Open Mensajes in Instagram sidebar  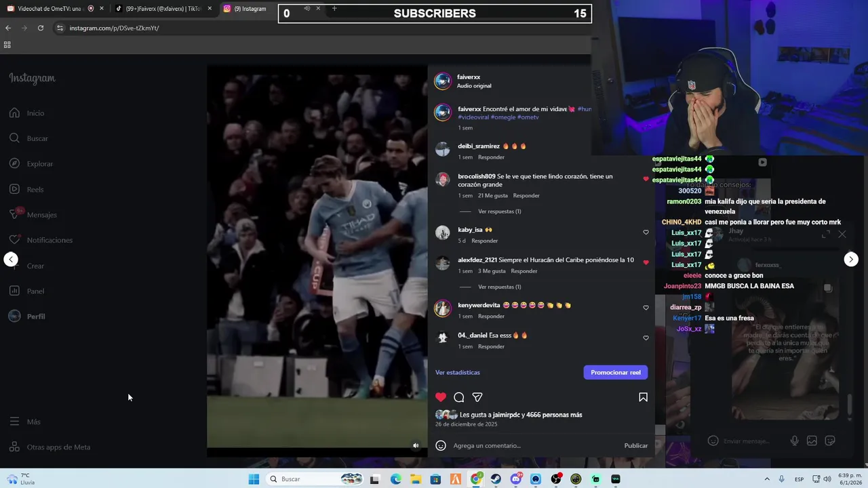coord(33,214)
